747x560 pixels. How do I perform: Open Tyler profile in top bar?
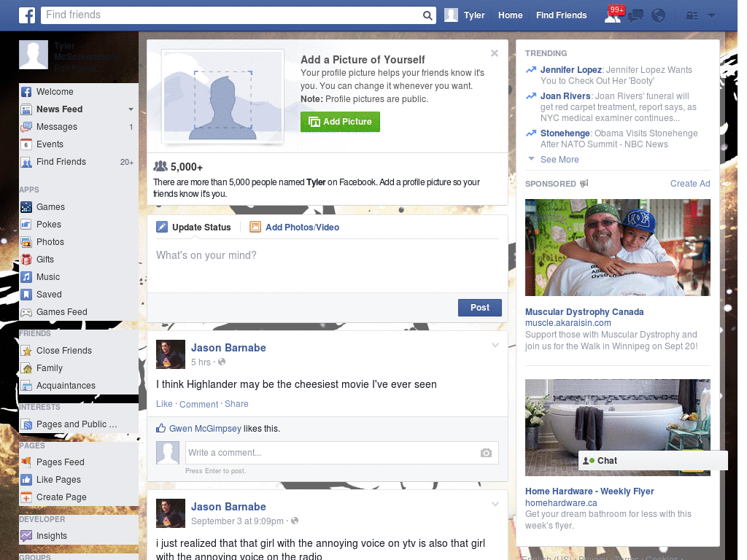[x=465, y=15]
